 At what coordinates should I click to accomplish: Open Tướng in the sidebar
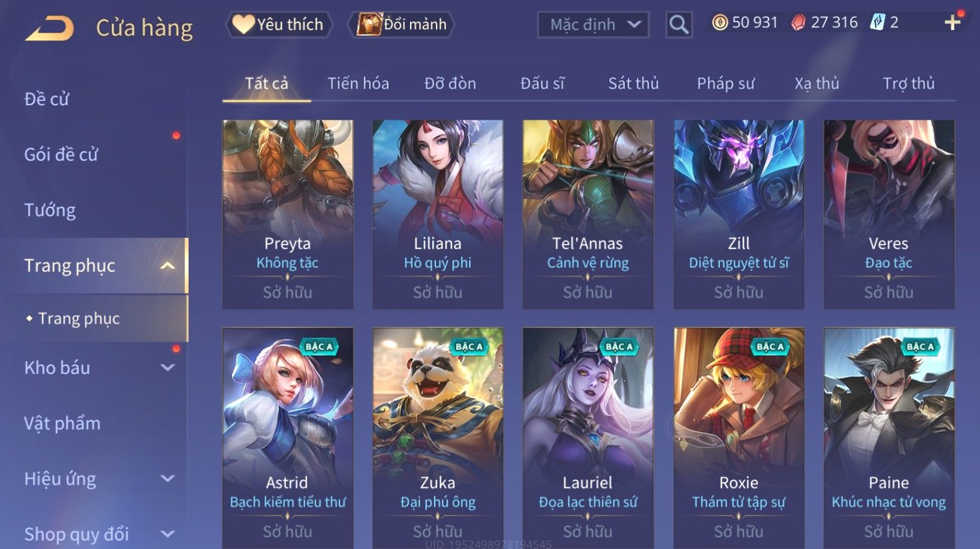[50, 210]
